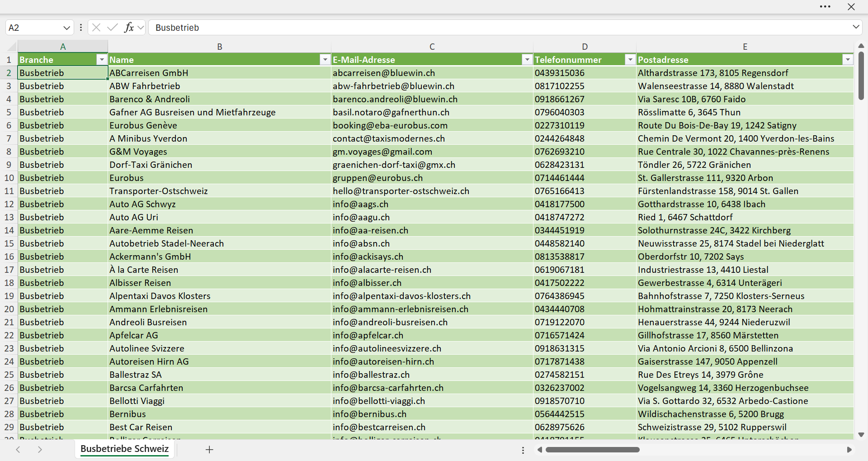Select cell Gafner AG Busreisen und Mietfahrzeuge
The height and width of the screenshot is (461, 868).
220,112
